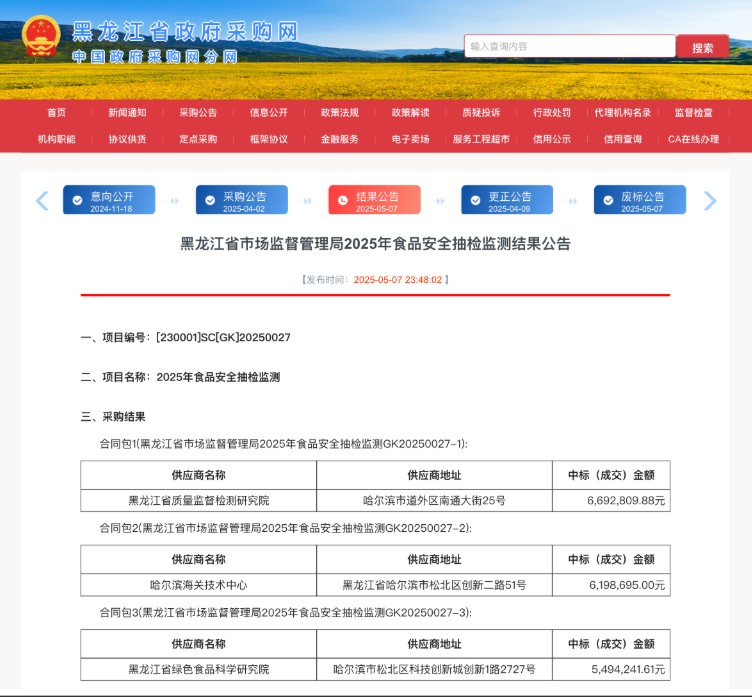752x697 pixels.
Task: Select the 结果公告 2025-05-07 step
Action: [x=375, y=200]
